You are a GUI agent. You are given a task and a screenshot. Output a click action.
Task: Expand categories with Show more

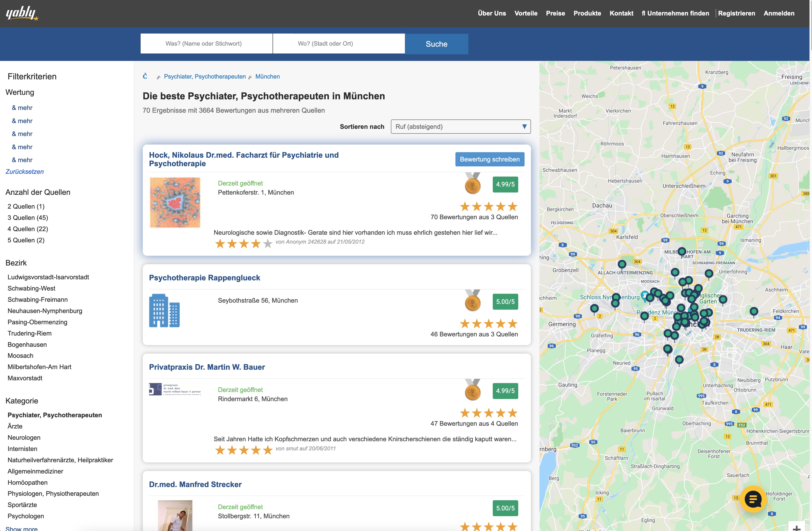click(21, 528)
